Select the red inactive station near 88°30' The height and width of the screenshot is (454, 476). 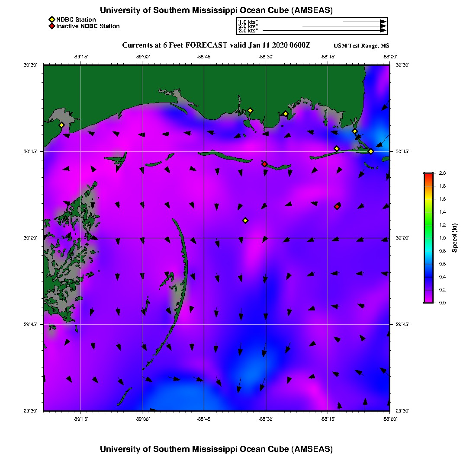pyautogui.click(x=264, y=164)
